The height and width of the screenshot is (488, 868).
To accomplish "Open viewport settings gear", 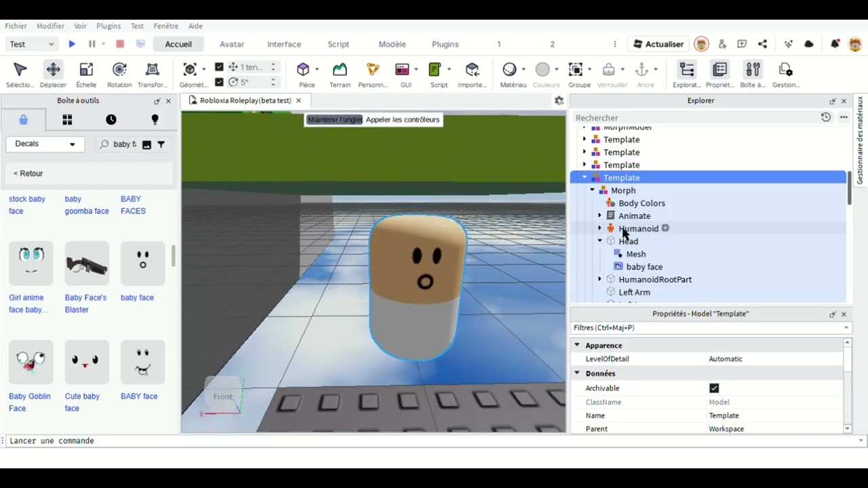I will pyautogui.click(x=559, y=100).
